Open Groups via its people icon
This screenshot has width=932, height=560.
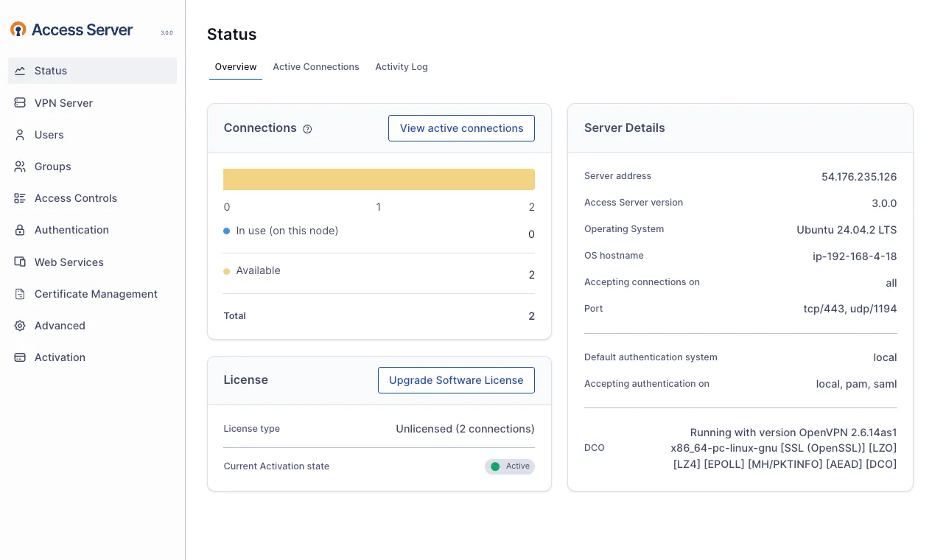(20, 167)
